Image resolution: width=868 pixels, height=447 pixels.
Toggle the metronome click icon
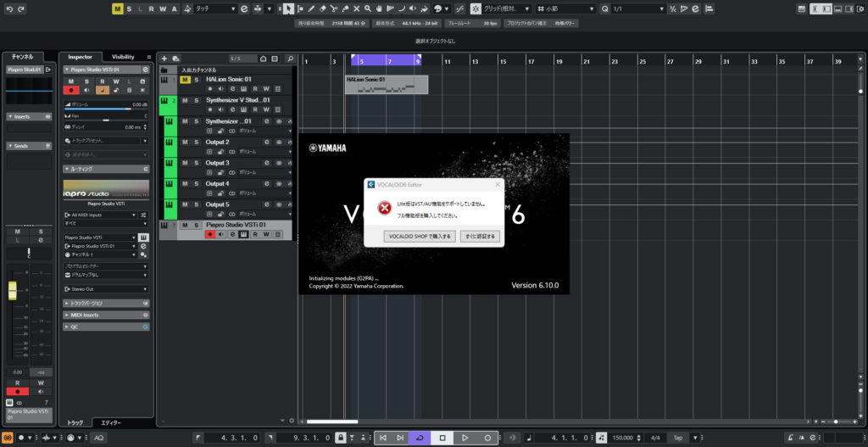point(601,438)
